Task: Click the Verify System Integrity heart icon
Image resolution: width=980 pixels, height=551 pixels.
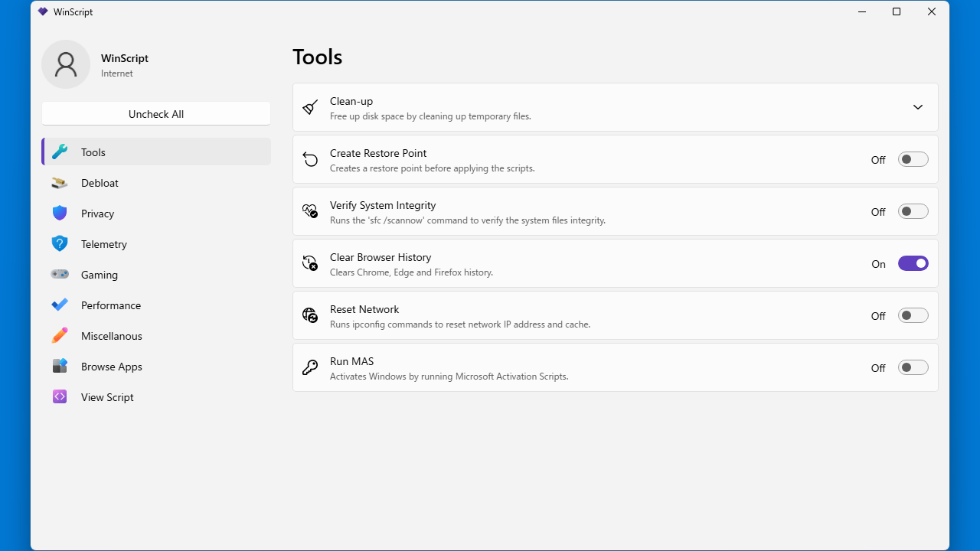Action: coord(310,211)
